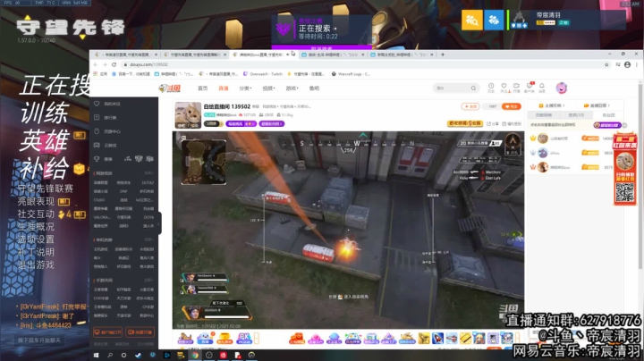The width and height of the screenshot is (644, 361).
Task: Click 直播回看 link in chat panel
Action: [x=597, y=105]
